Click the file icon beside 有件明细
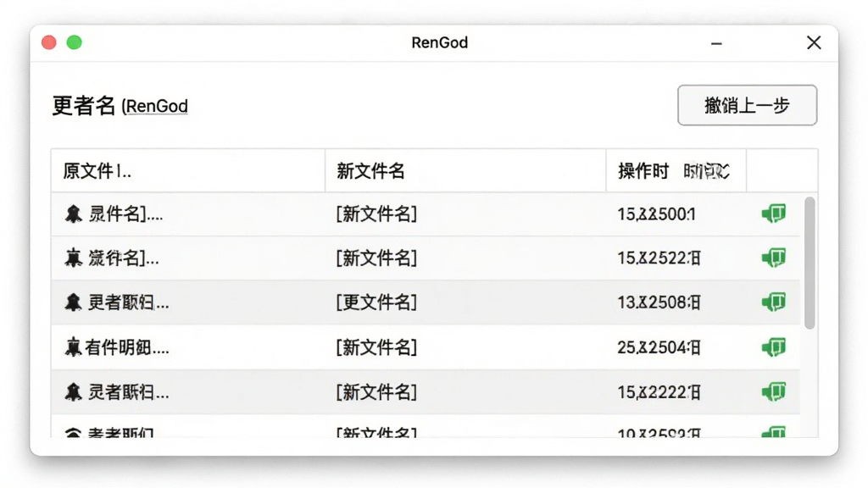The width and height of the screenshot is (868, 488). [x=73, y=347]
